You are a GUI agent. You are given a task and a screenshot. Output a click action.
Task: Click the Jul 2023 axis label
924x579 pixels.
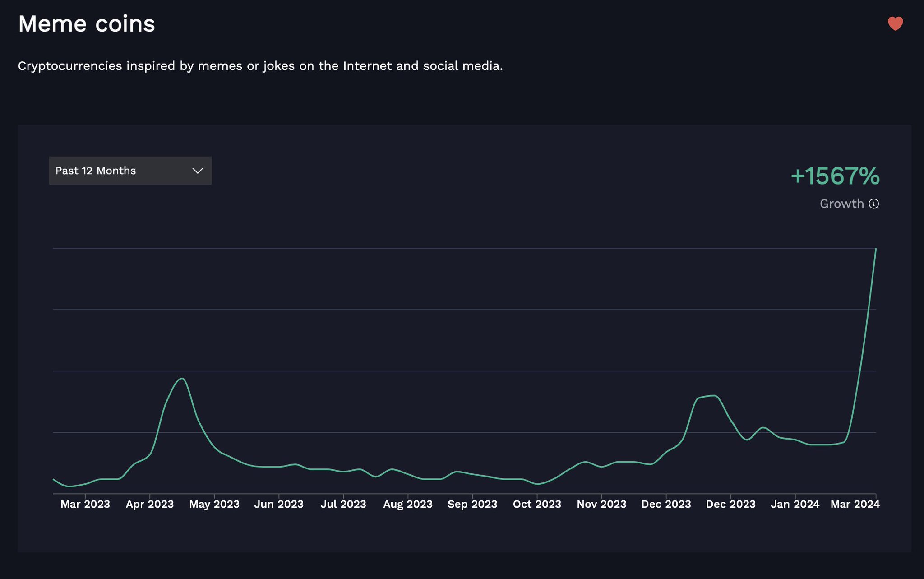pos(343,504)
